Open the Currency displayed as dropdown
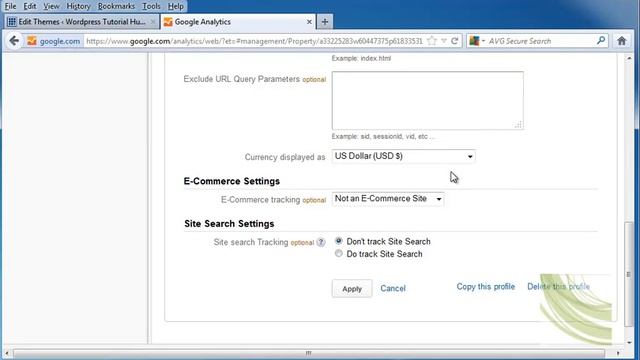Viewport: 640px width, 360px height. click(x=403, y=156)
